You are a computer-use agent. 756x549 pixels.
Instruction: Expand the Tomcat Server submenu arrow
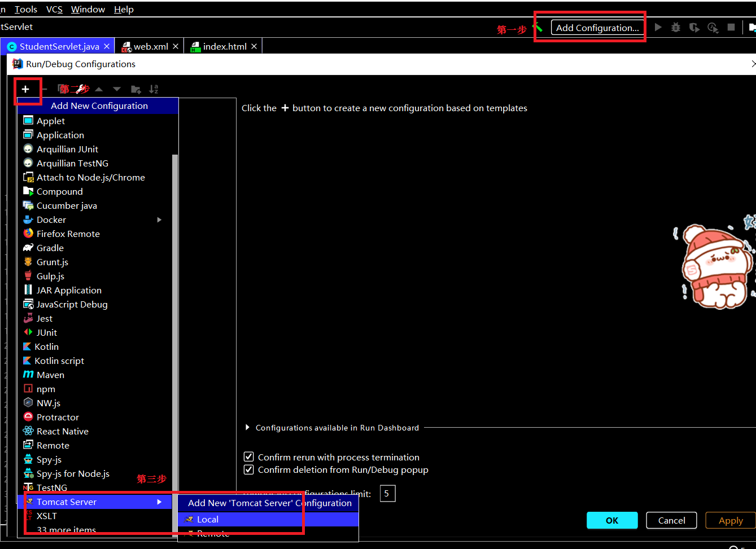(159, 502)
